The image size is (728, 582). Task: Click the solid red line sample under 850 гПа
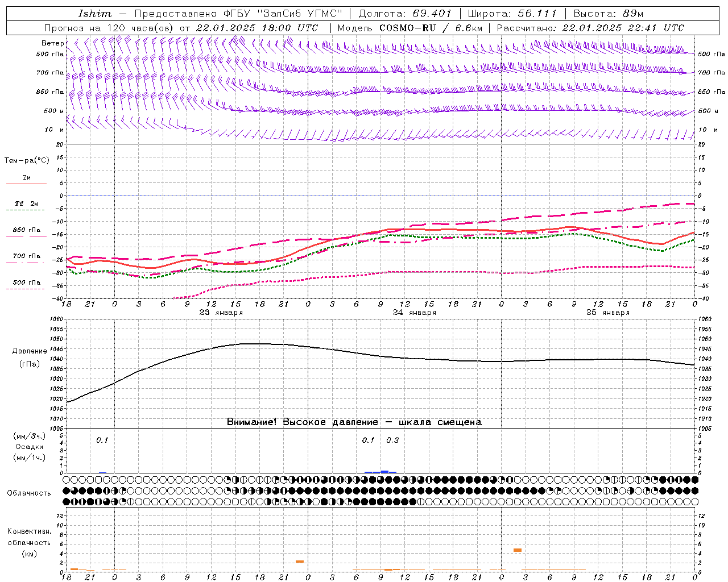(x=26, y=236)
